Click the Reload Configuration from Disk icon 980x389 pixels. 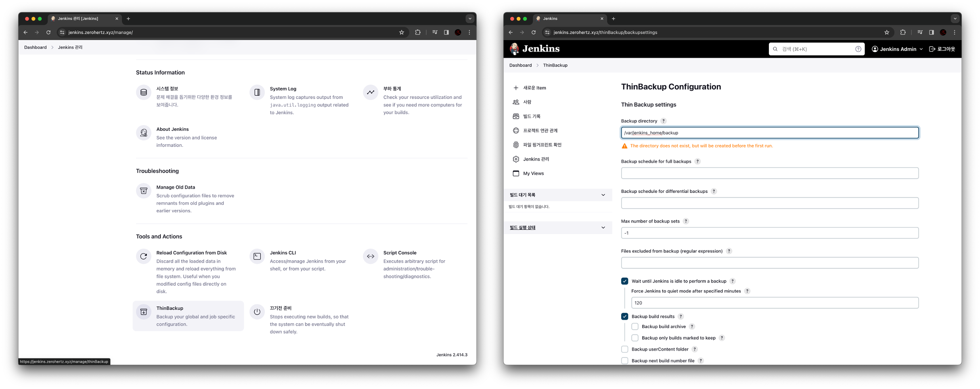pyautogui.click(x=144, y=256)
